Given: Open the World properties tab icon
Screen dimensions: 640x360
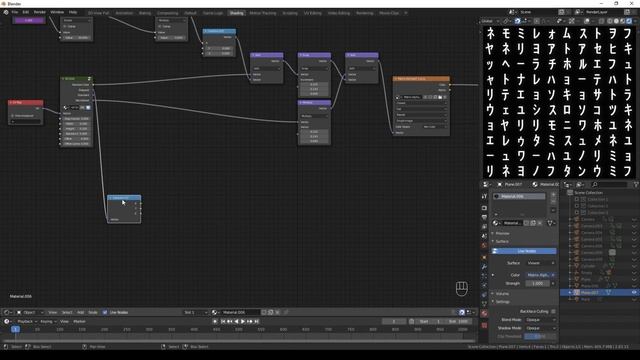Looking at the screenshot, I should click(484, 245).
